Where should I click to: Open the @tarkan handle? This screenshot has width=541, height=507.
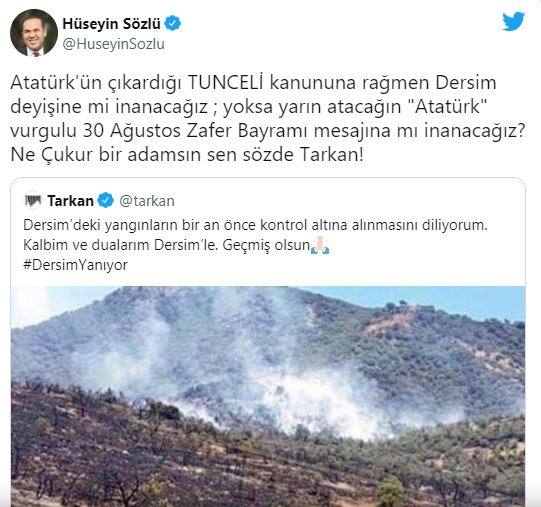tap(147, 201)
